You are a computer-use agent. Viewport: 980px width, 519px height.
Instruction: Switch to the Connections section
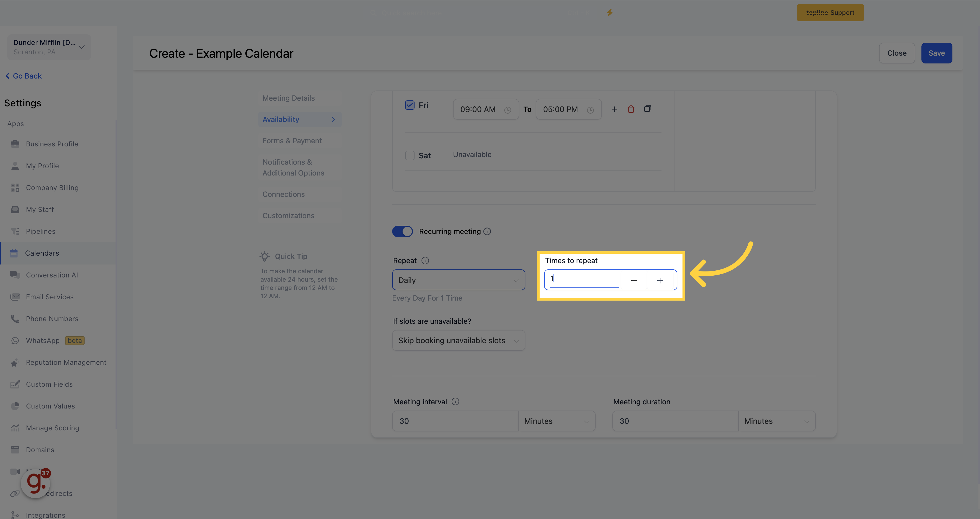tap(283, 194)
